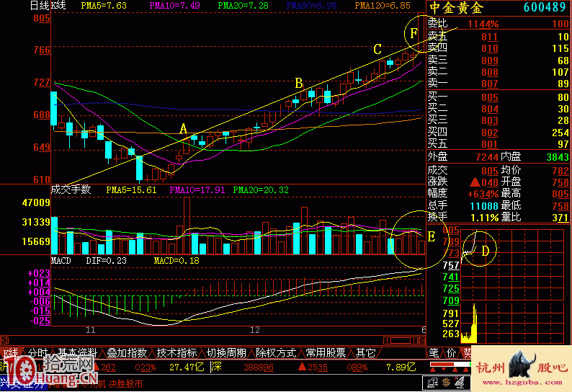Click the 内盘 value 3843

(558, 157)
